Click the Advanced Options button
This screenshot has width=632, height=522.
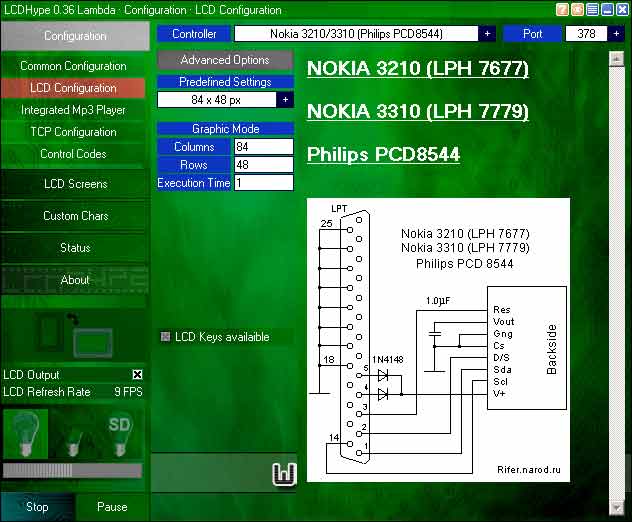(x=225, y=60)
